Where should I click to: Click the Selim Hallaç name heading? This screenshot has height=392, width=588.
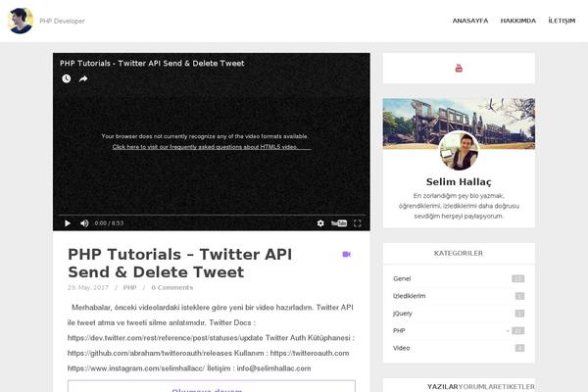[x=459, y=182]
